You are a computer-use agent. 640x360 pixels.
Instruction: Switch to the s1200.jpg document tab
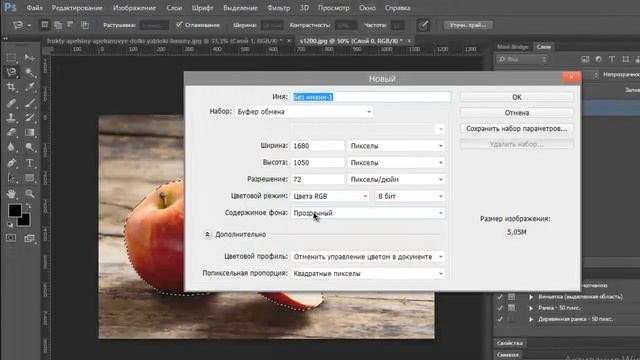[x=351, y=41]
